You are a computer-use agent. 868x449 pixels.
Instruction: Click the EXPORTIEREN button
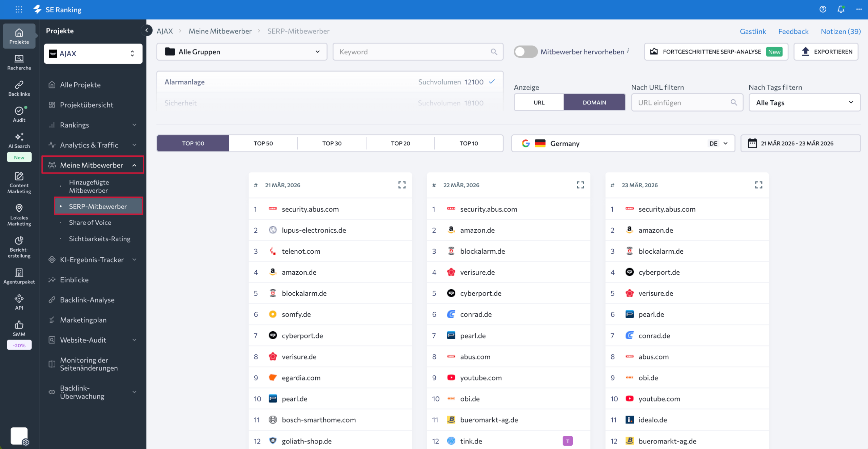click(x=826, y=52)
